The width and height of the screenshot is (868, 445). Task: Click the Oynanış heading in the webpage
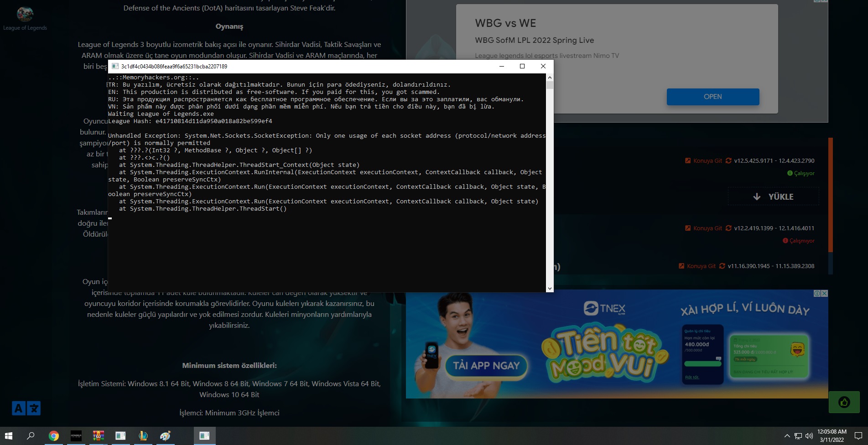(229, 26)
